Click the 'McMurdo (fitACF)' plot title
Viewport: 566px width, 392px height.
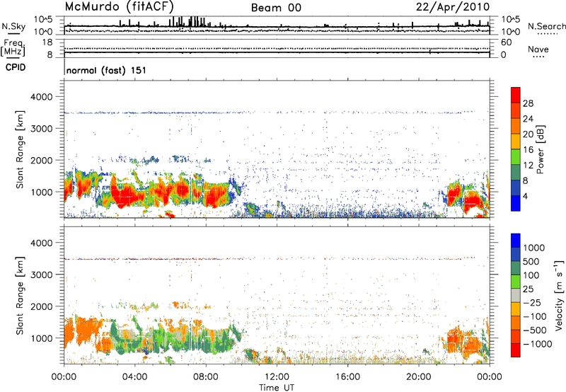click(119, 6)
